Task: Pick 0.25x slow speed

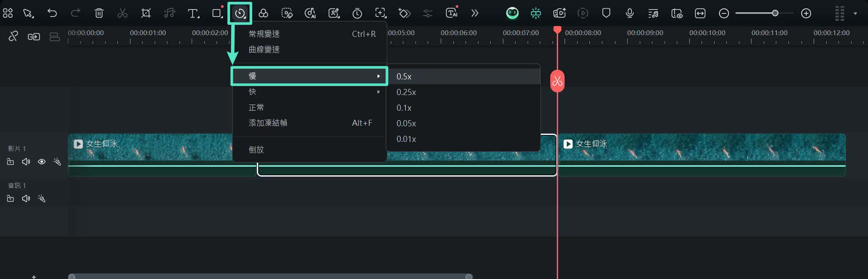Action: (x=463, y=92)
